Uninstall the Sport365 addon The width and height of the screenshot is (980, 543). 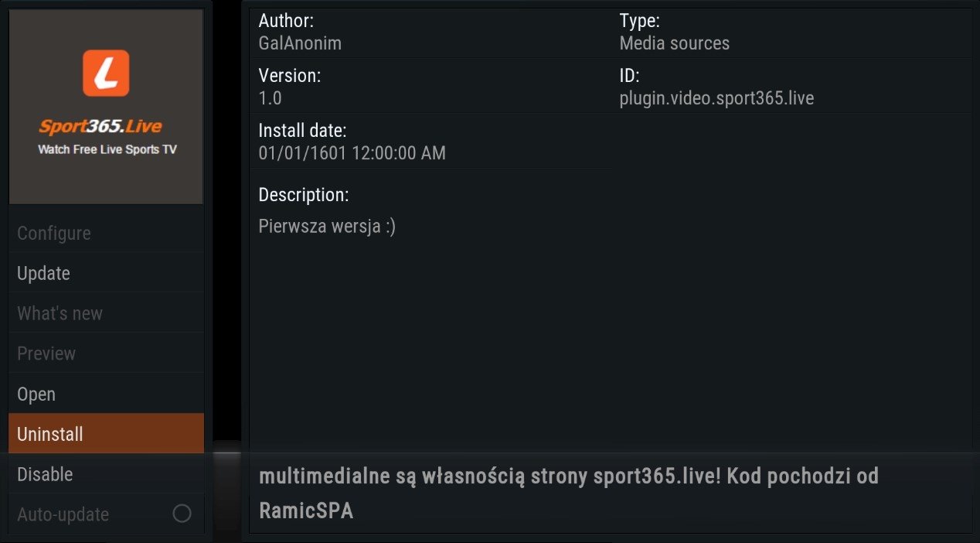[107, 434]
